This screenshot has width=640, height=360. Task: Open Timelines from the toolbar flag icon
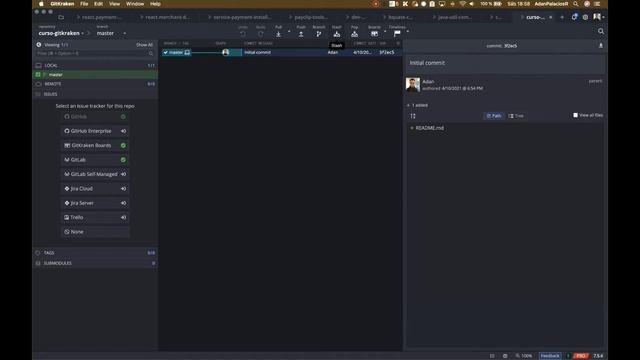tap(397, 34)
